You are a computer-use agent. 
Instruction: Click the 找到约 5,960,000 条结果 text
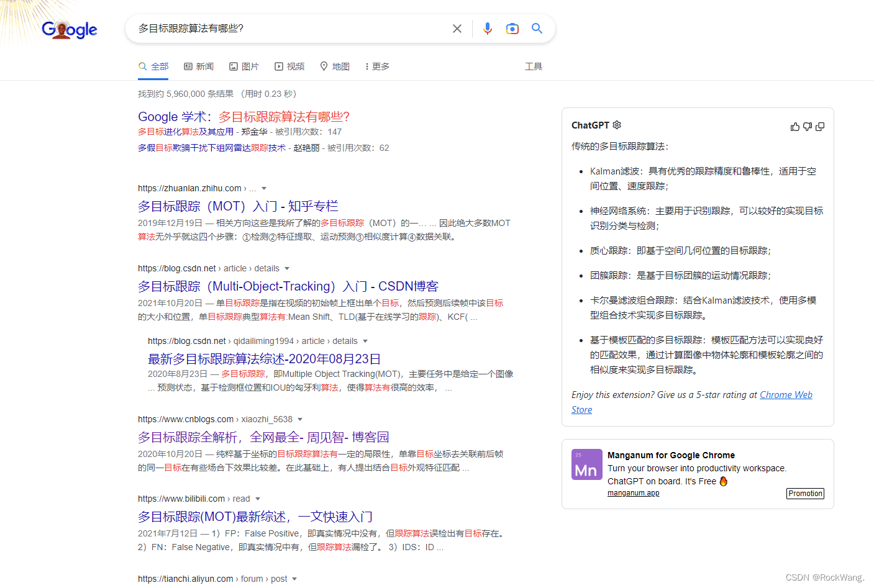(x=186, y=94)
